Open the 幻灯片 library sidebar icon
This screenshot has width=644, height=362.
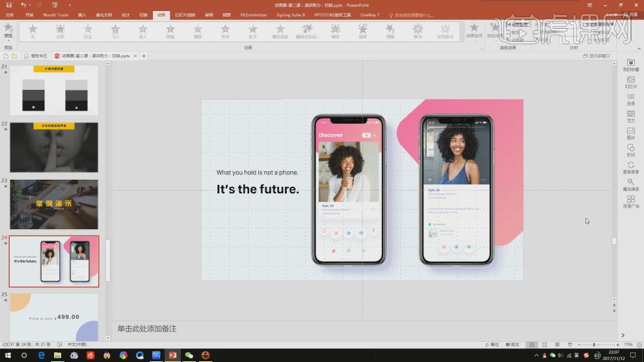[x=630, y=81]
